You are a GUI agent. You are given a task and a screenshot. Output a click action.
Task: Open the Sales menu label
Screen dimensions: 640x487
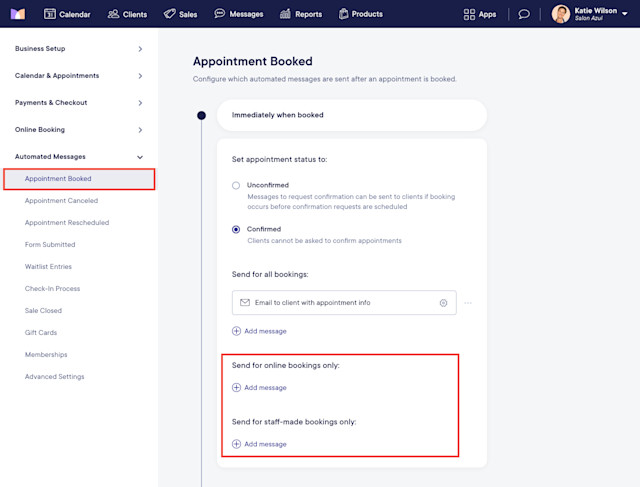click(x=188, y=14)
